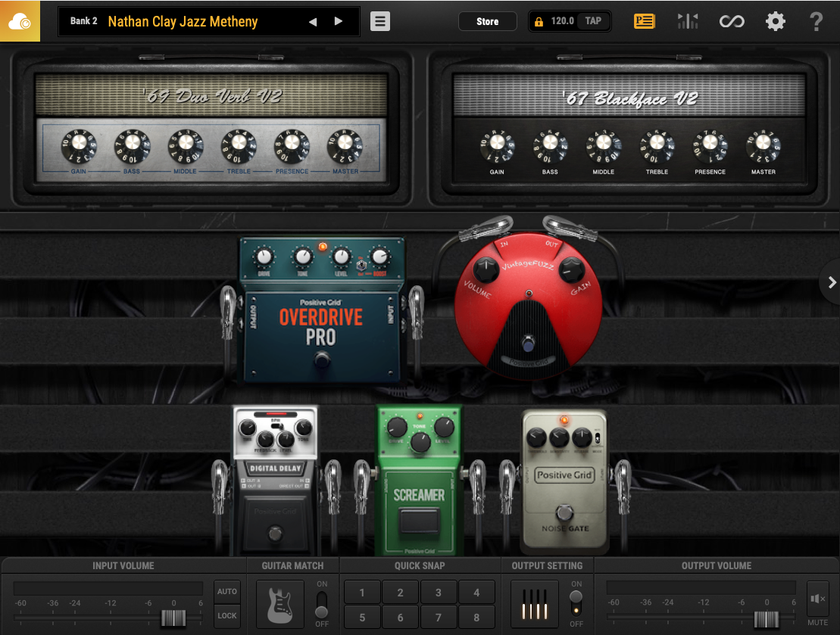Open the Output Setting EQ sliders icon
Image resolution: width=840 pixels, height=635 pixels.
(534, 605)
